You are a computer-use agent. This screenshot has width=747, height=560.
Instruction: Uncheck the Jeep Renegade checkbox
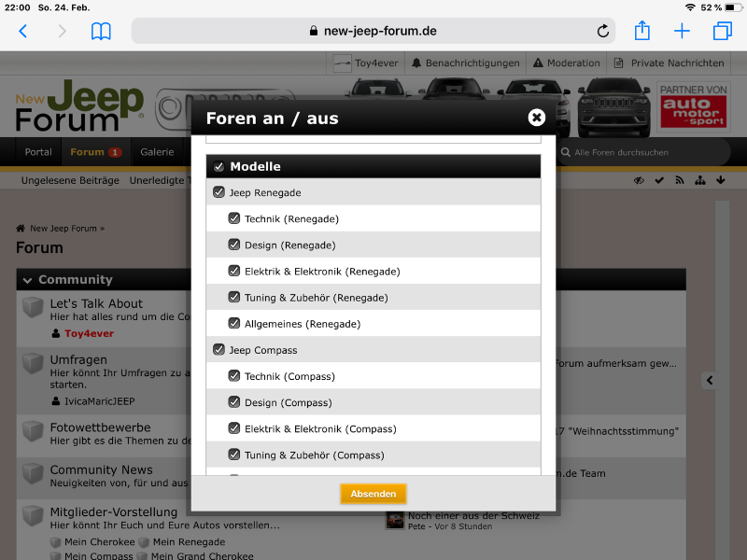click(x=219, y=192)
